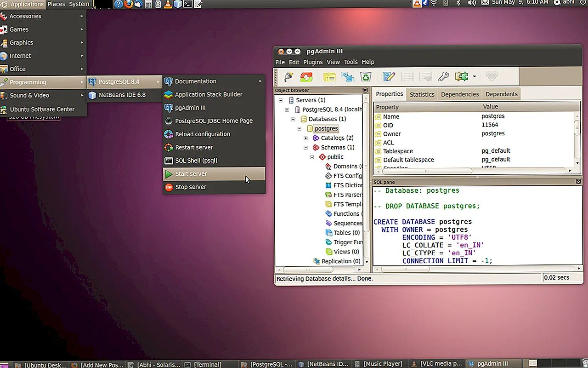The height and width of the screenshot is (368, 588).
Task: Click the View data grid toolbar icon
Action: tap(407, 76)
